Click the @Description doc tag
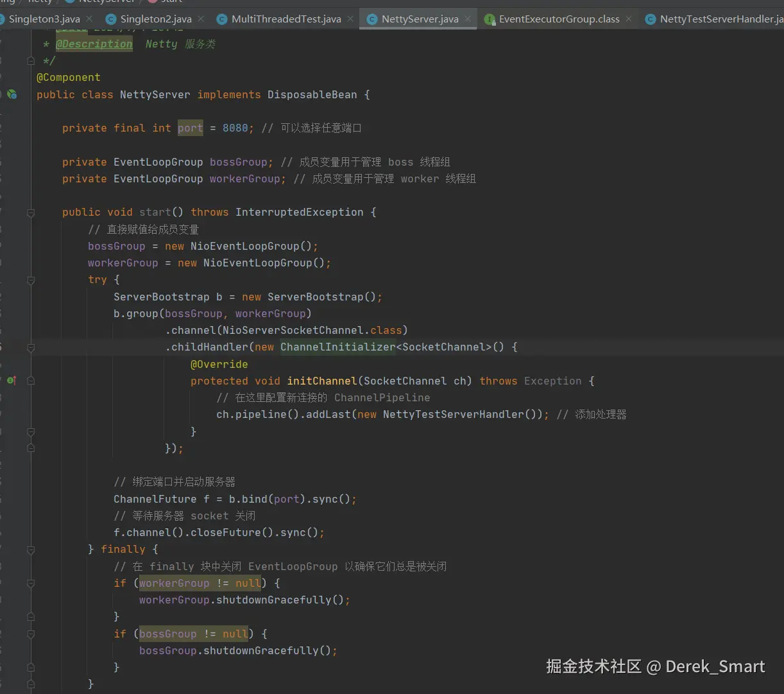This screenshot has width=784, height=694. click(x=94, y=44)
